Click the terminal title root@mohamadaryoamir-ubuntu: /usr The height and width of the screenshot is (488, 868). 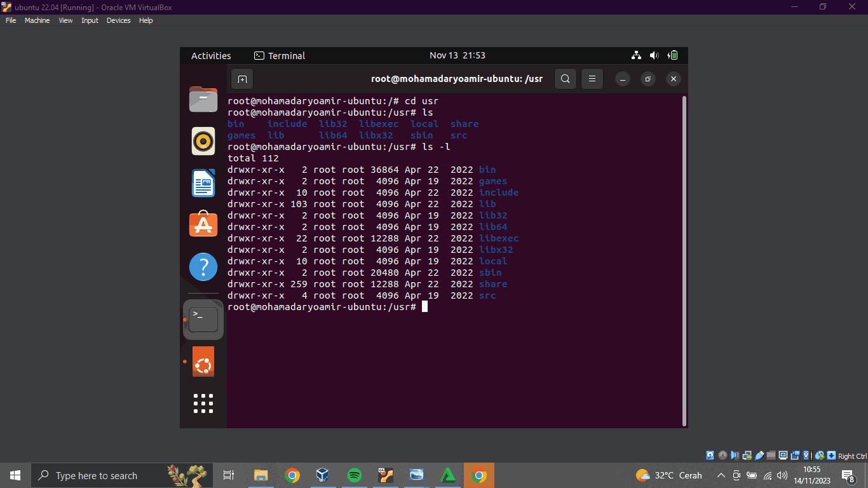[x=457, y=79]
